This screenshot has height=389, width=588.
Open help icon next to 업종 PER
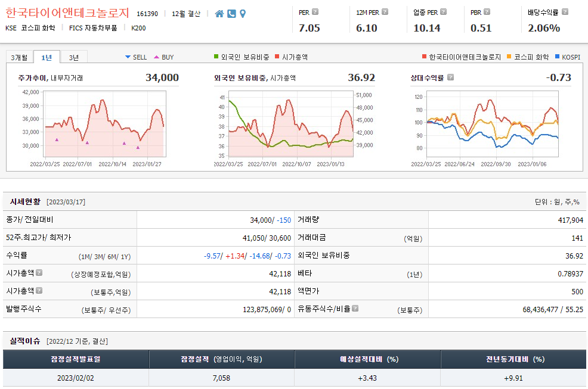pyautogui.click(x=444, y=12)
